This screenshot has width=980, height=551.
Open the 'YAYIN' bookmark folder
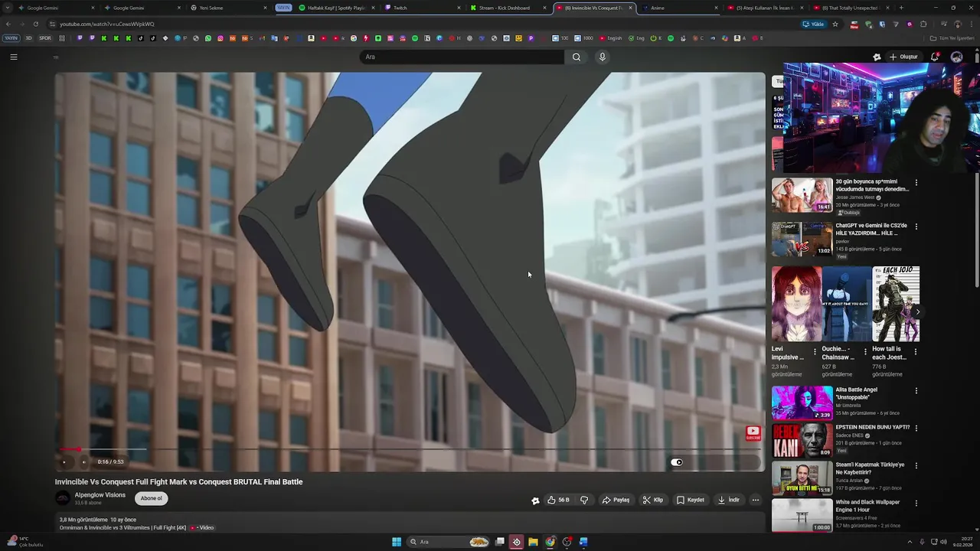click(11, 37)
